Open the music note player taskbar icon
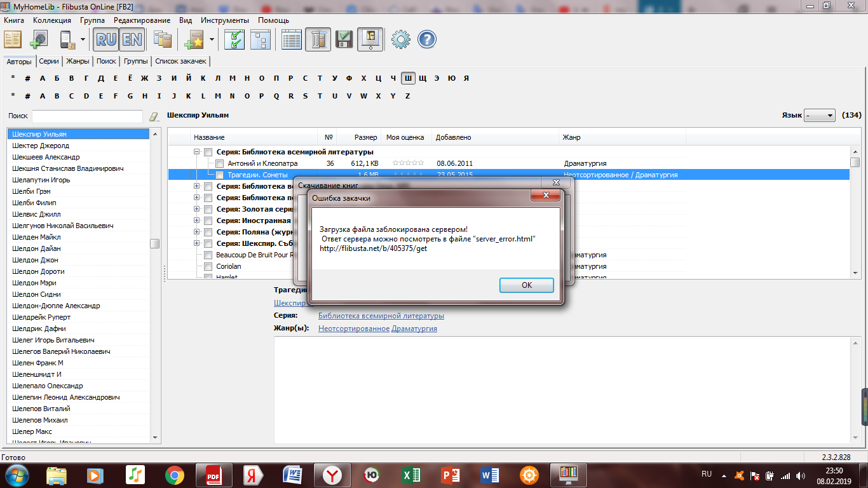This screenshot has height=488, width=868. (135, 475)
